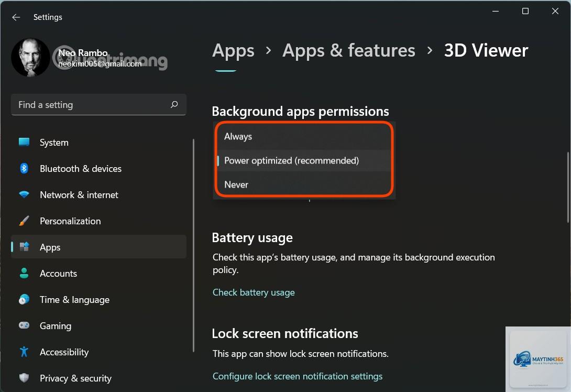
Task: Click the Accessibility figure icon
Action: click(24, 352)
